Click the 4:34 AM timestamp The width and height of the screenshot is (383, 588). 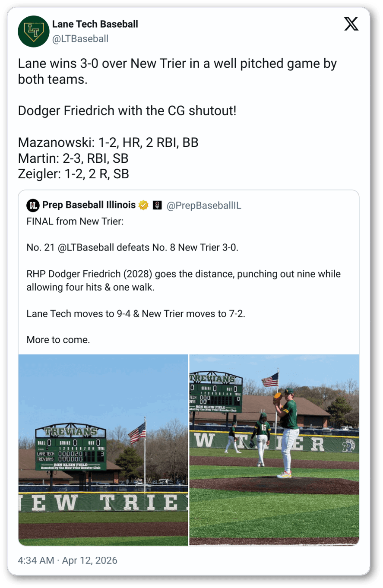tap(36, 560)
